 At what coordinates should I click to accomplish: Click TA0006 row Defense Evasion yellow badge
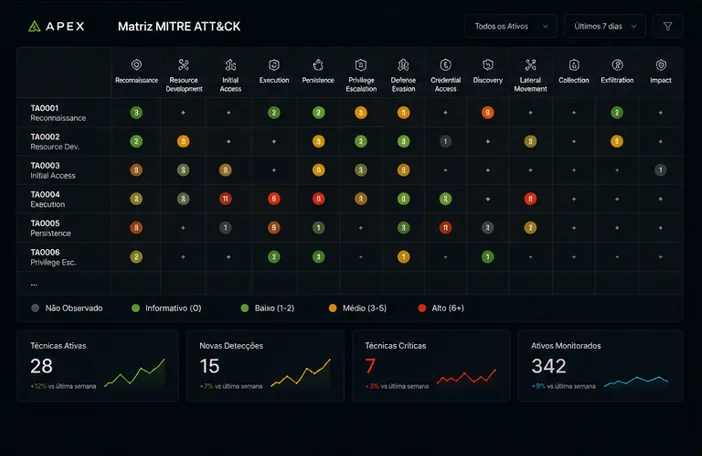click(403, 257)
